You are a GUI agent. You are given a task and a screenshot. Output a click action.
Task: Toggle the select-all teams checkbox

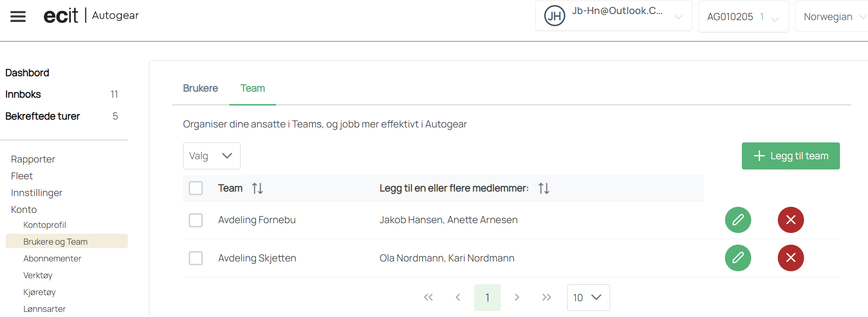[196, 188]
